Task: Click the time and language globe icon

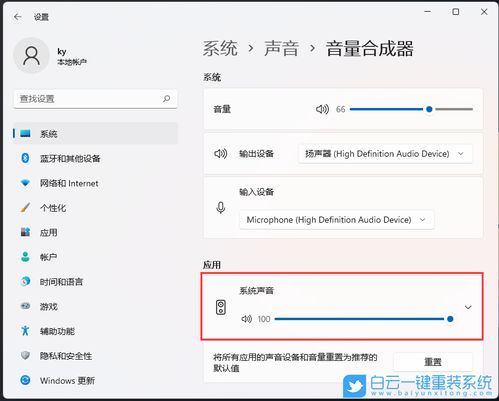Action: coord(25,282)
